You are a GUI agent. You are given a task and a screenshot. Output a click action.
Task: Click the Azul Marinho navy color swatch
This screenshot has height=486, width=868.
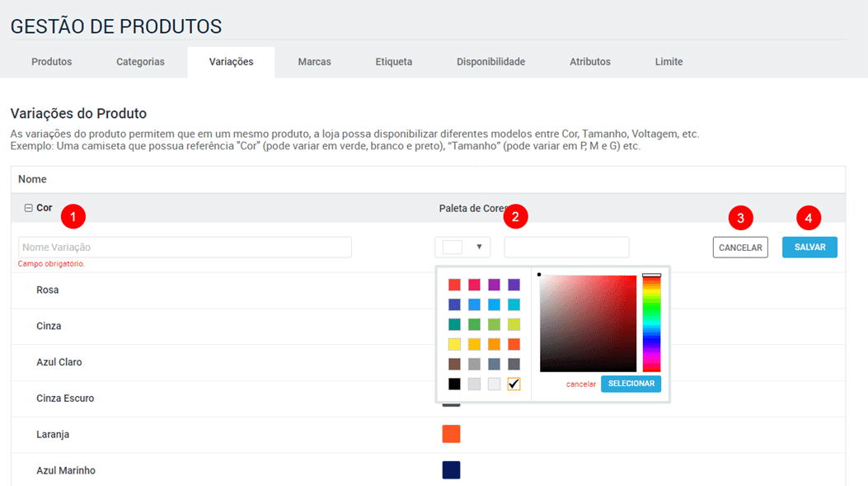coord(451,470)
